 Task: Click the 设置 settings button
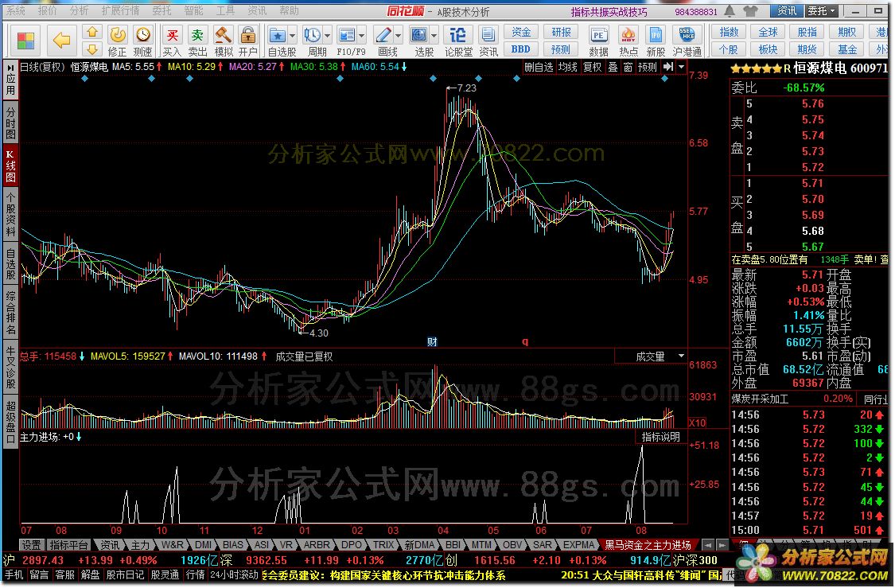pos(31,545)
